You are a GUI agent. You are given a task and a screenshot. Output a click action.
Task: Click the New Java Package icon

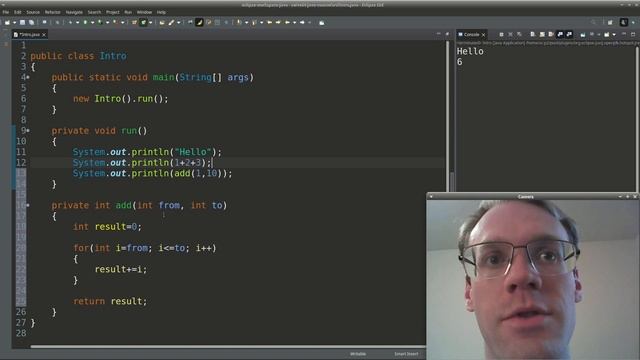click(x=134, y=22)
